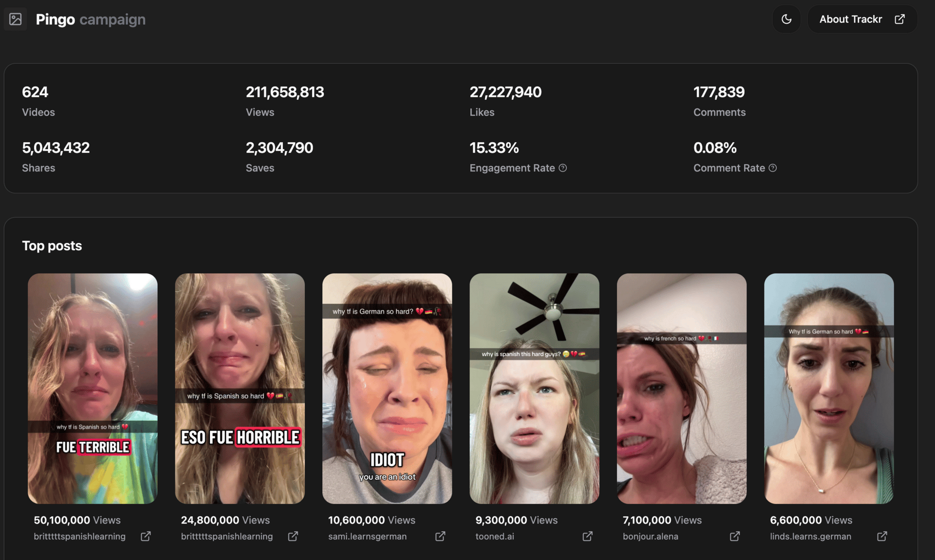
Task: Toggle dark mode with the moon icon
Action: [x=786, y=19]
